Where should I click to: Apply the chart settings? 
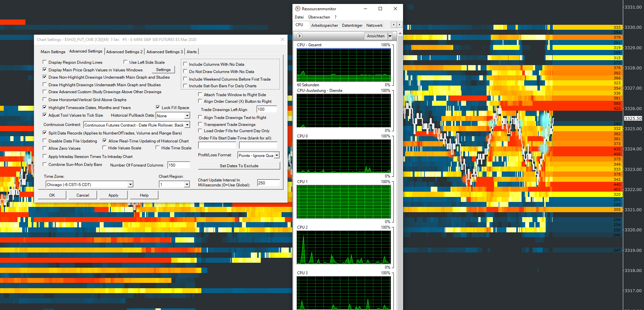(114, 195)
